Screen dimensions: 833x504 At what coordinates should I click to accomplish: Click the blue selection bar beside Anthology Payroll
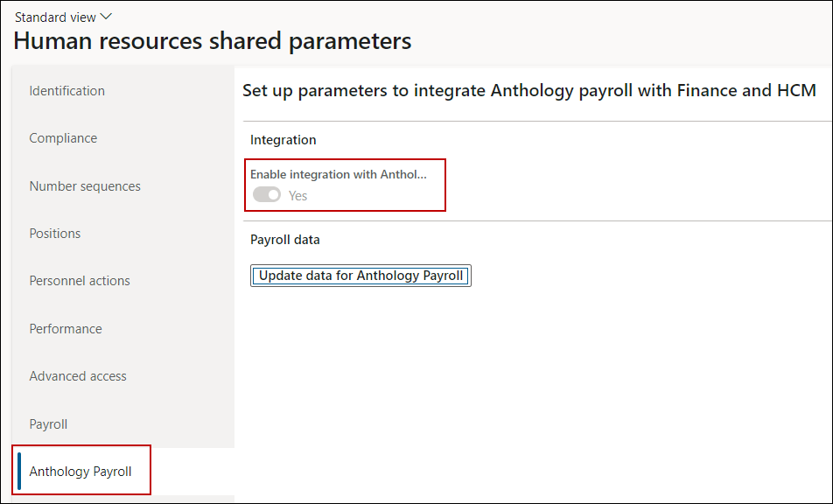pos(19,472)
